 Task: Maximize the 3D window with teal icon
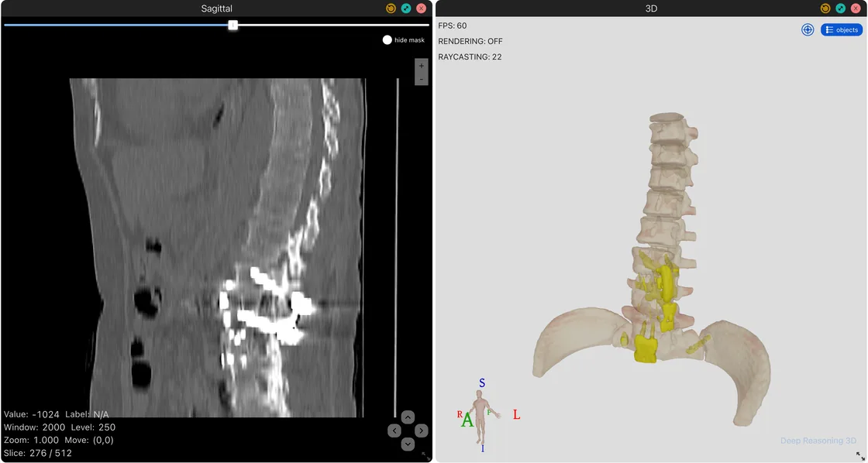tap(841, 9)
